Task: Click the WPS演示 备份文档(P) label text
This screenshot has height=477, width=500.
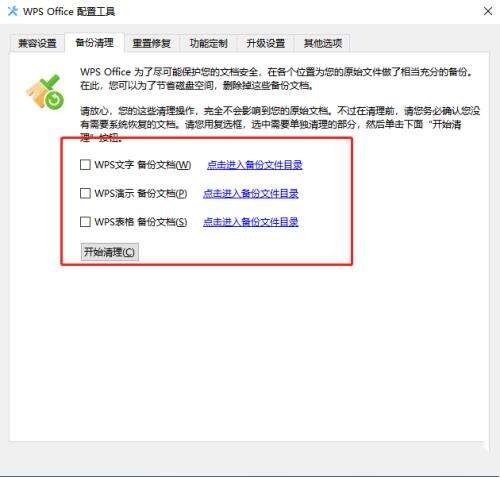Action: point(141,193)
